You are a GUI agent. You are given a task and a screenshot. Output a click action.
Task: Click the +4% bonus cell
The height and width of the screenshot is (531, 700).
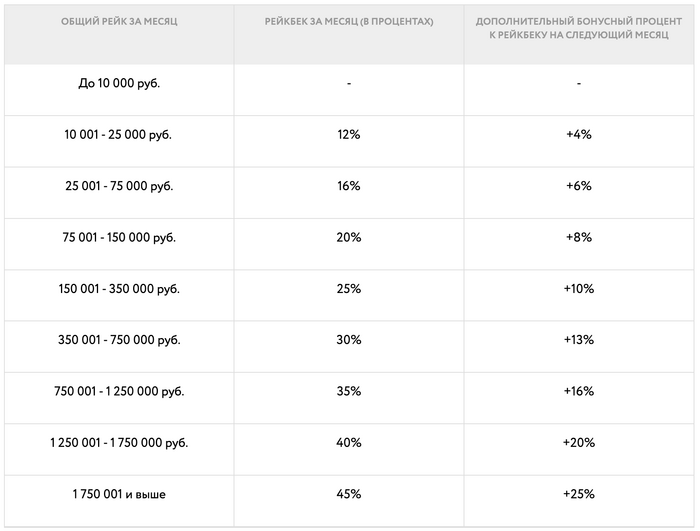point(579,135)
